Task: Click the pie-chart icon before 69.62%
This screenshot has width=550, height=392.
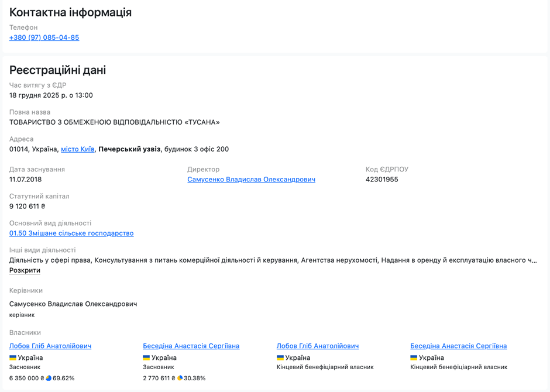Action: point(50,378)
